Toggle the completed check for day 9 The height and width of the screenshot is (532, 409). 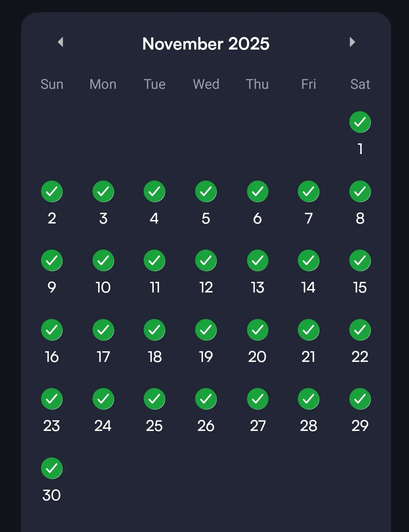pyautogui.click(x=52, y=260)
